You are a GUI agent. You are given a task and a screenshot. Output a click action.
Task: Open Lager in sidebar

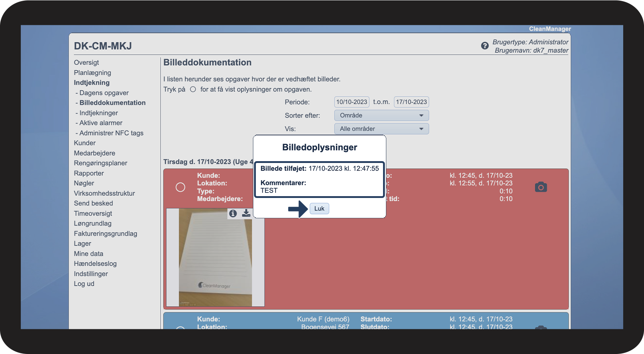[x=83, y=244]
